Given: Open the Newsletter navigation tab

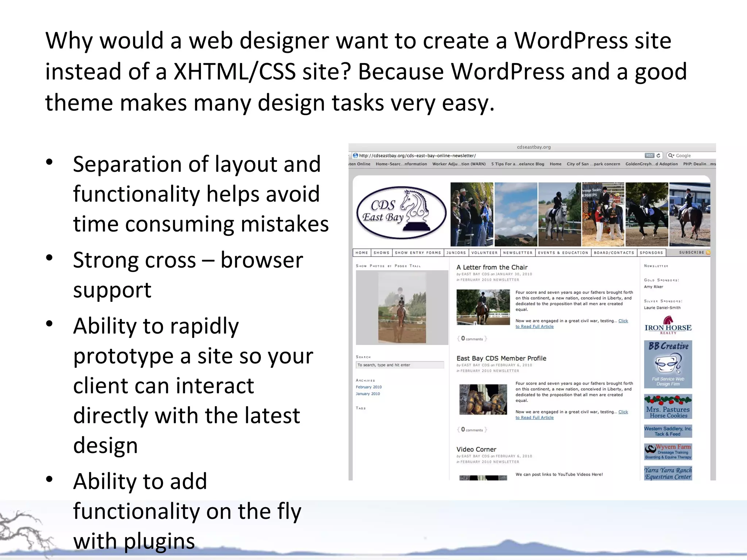Looking at the screenshot, I should 518,253.
